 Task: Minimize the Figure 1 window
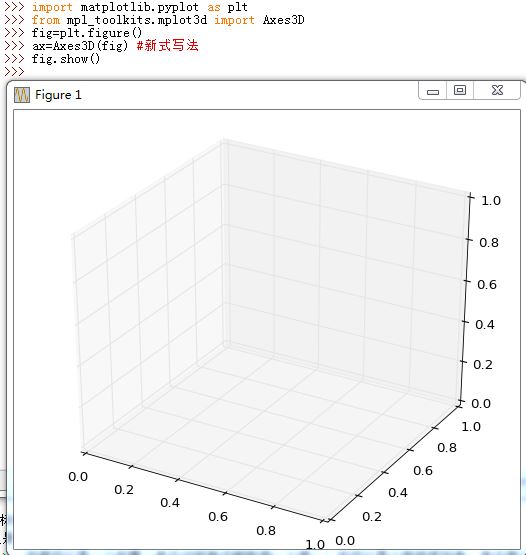433,91
